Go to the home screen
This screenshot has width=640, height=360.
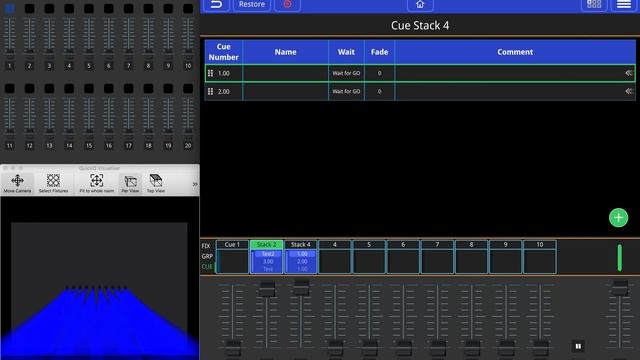(420, 5)
